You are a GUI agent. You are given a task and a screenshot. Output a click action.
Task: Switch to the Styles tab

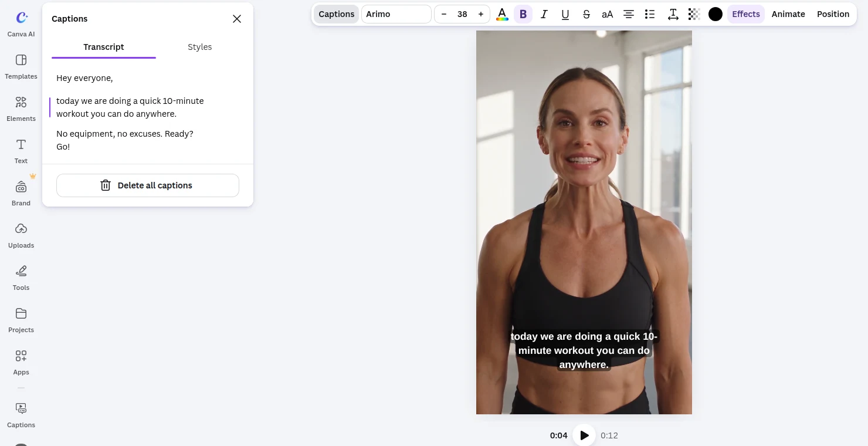200,47
